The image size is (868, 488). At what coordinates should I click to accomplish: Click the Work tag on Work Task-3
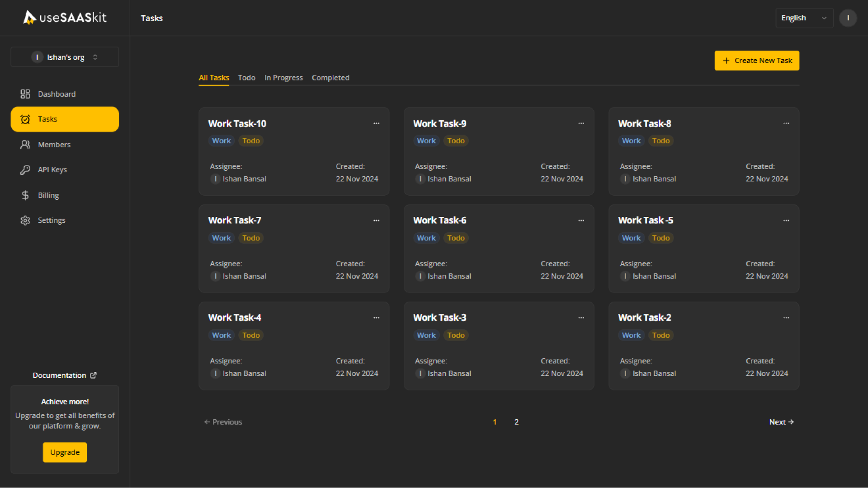426,335
